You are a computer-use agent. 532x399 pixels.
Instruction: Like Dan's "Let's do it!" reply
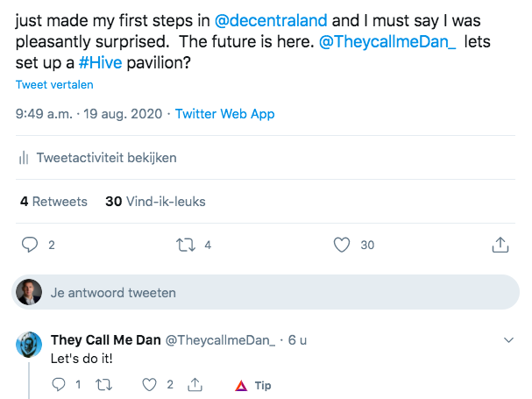[150, 384]
